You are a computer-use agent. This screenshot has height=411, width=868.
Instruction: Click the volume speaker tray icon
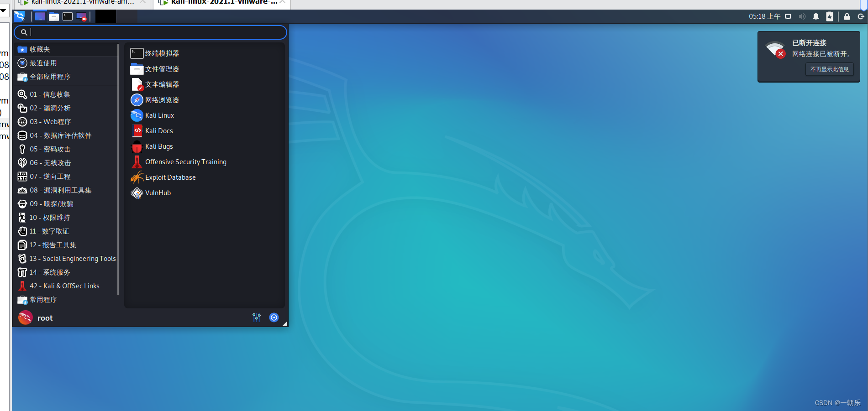[x=802, y=16]
